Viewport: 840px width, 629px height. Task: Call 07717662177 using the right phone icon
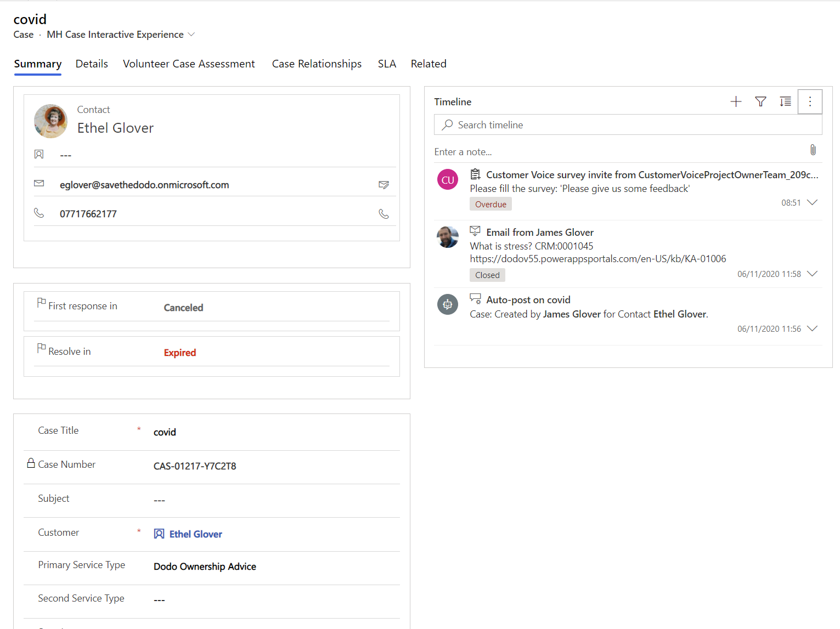384,214
